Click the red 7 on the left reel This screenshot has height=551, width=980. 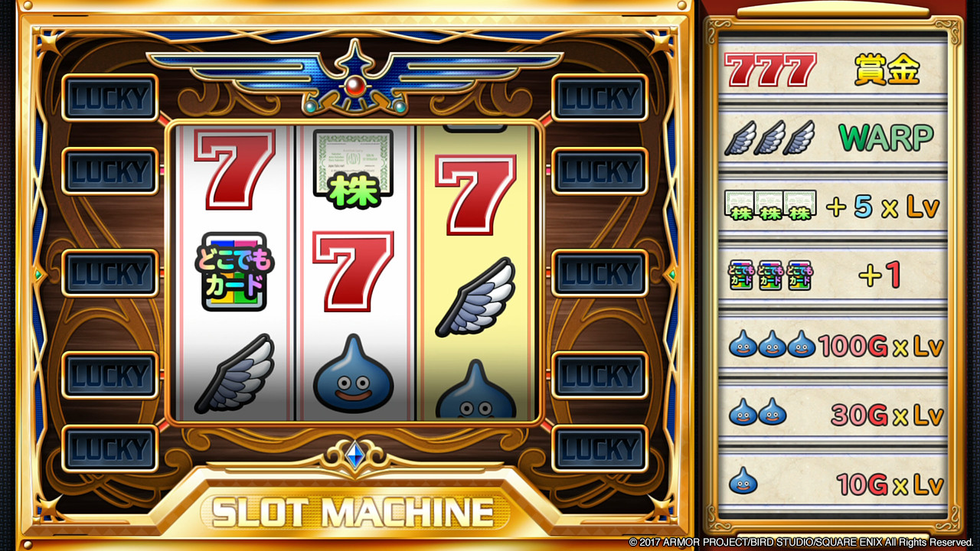coord(234,169)
